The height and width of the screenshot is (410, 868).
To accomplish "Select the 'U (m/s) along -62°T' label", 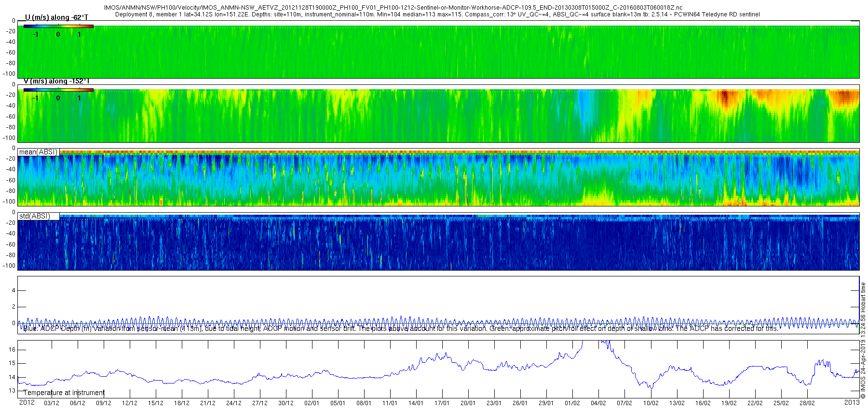I will (x=56, y=17).
